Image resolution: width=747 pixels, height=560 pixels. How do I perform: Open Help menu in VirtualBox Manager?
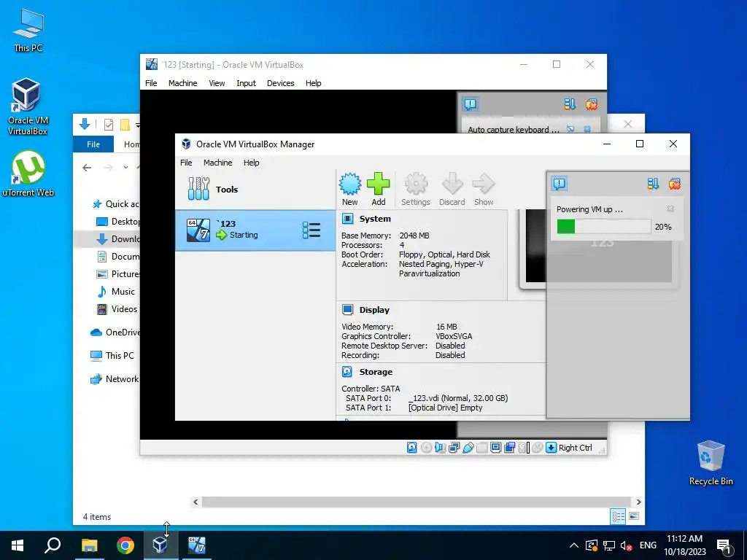tap(251, 163)
